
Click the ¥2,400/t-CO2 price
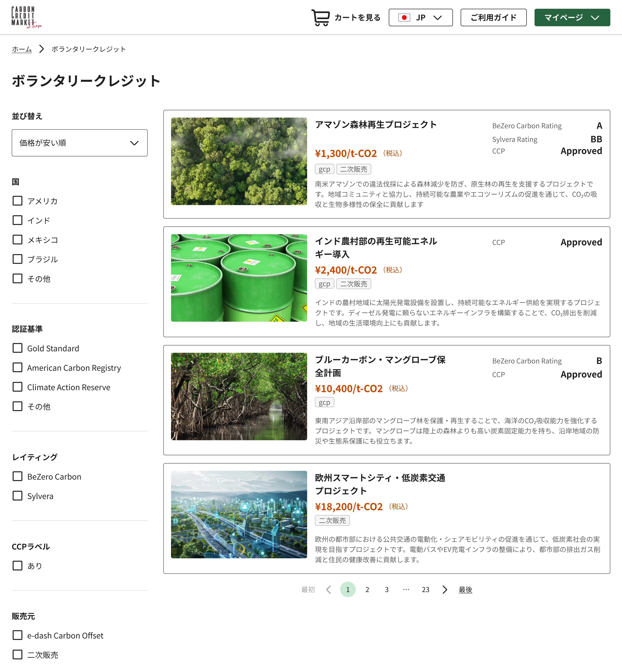346,270
